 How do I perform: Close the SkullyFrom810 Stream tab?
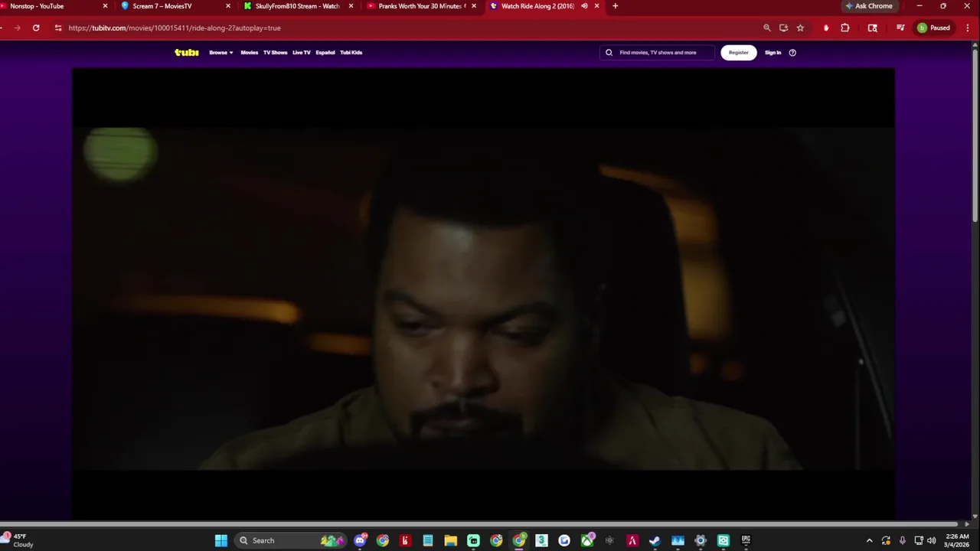[351, 6]
